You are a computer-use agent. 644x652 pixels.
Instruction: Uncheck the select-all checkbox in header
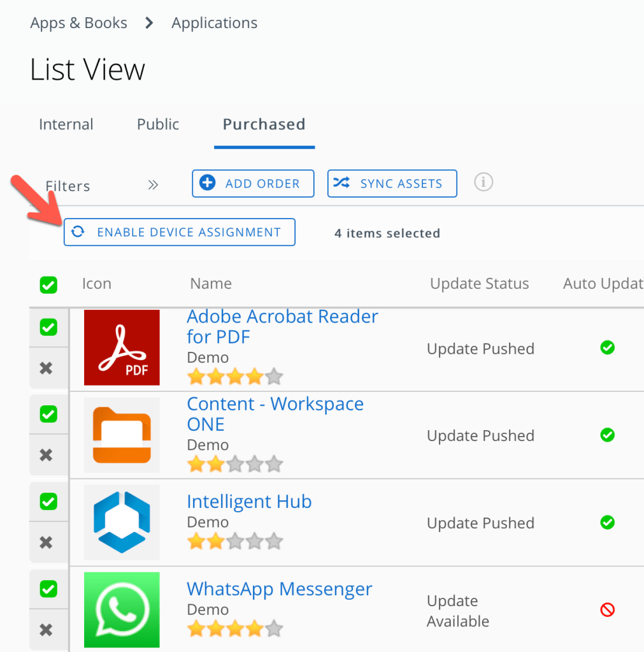pos(48,285)
